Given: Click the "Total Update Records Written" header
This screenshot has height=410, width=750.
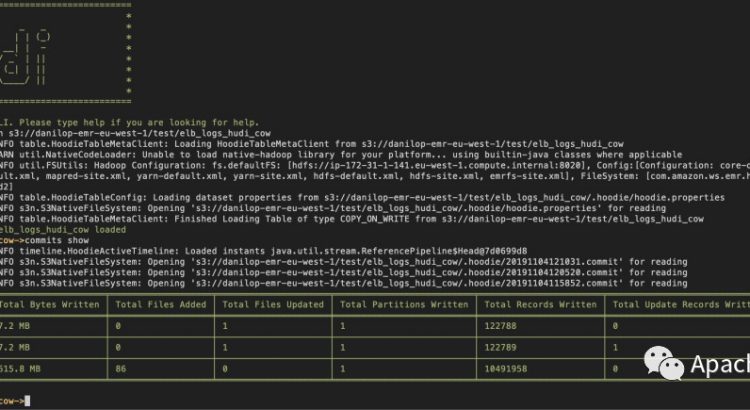Looking at the screenshot, I should 680,304.
